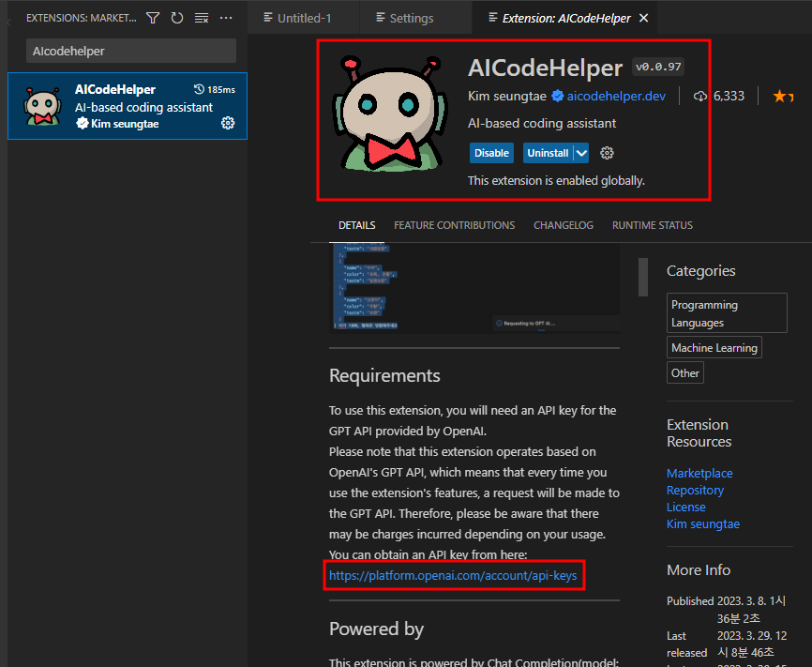Click the v0.0.97 version badge
Viewport: 812px width, 667px height.
[658, 67]
